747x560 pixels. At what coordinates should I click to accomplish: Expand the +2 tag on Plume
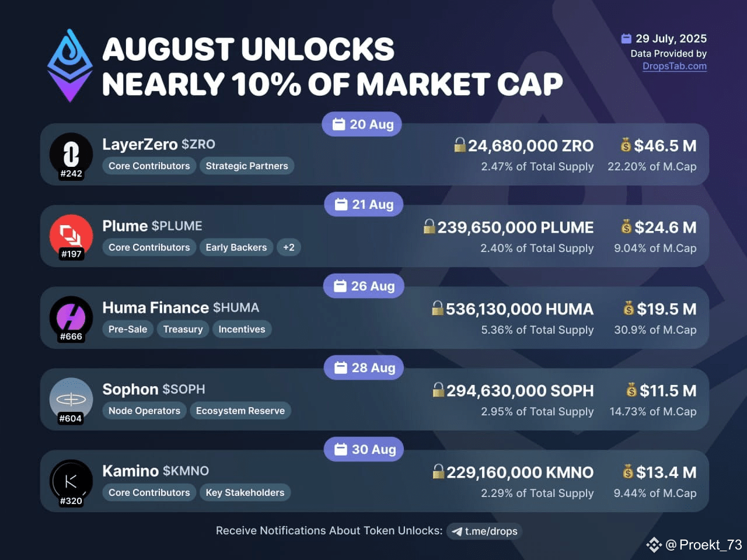[288, 247]
